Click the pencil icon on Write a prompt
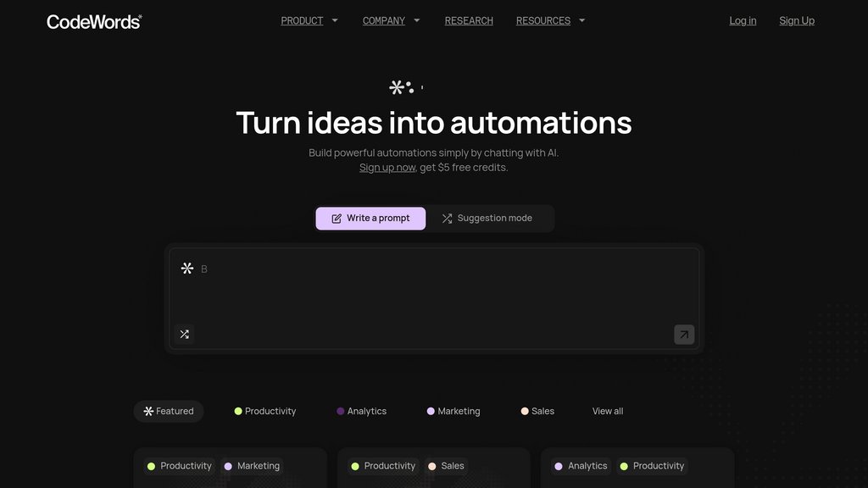Screen dimensions: 868x488 (337, 219)
